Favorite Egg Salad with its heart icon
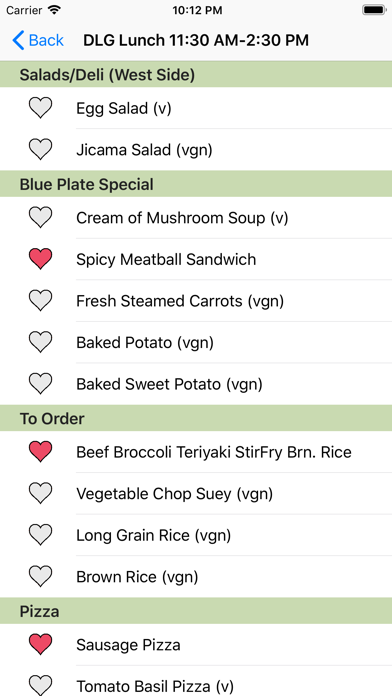 pyautogui.click(x=40, y=108)
